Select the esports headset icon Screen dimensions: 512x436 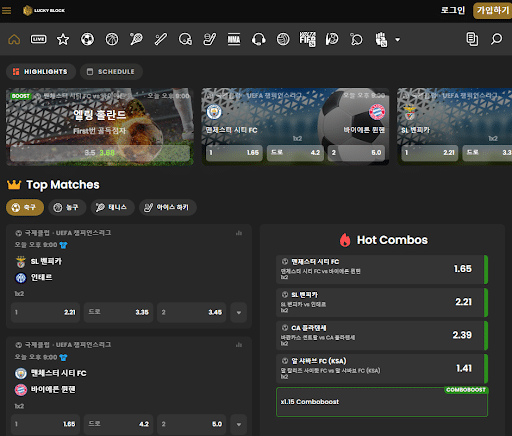[259, 39]
